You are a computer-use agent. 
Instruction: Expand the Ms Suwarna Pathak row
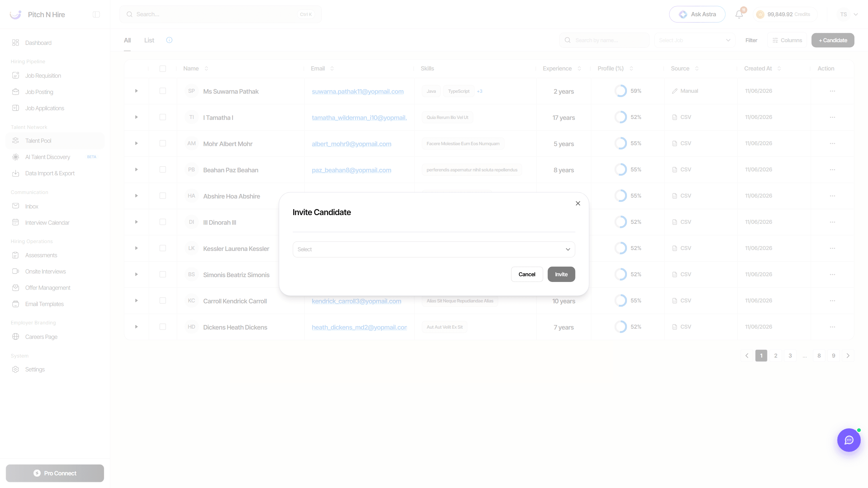click(x=137, y=91)
